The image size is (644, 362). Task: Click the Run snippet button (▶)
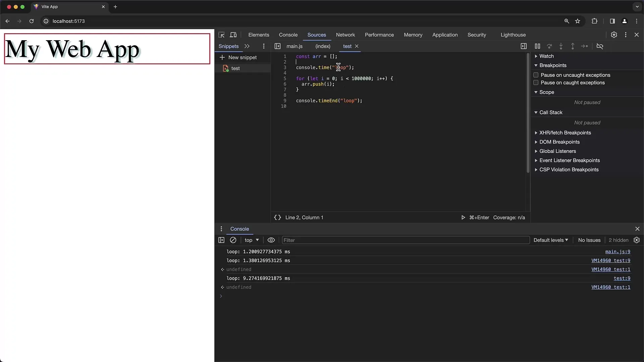(x=463, y=218)
